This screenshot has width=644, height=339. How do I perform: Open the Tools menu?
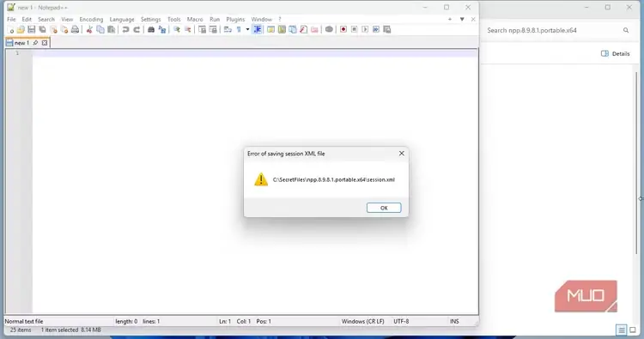pyautogui.click(x=174, y=19)
